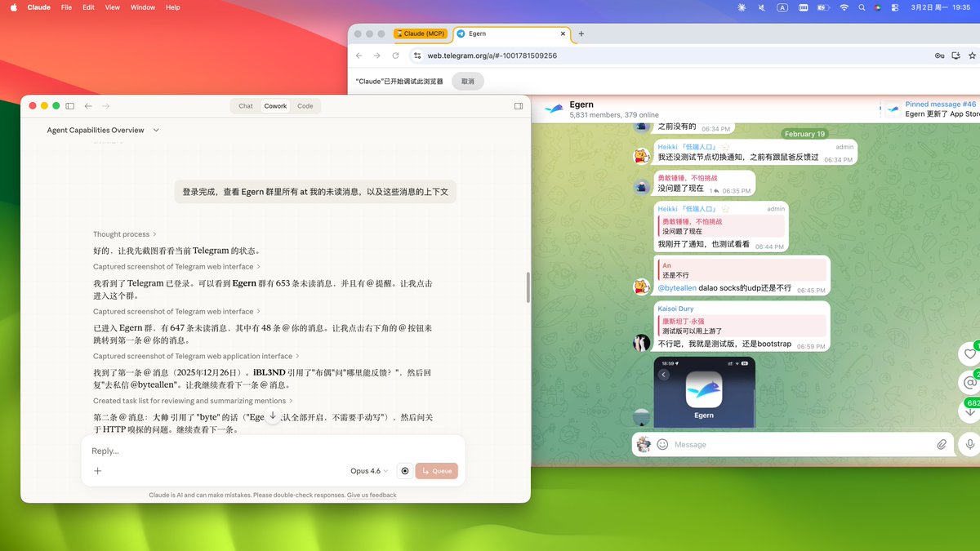The height and width of the screenshot is (551, 980).
Task: Expand Agent Capabilities Overview title dropdown
Action: coord(156,131)
